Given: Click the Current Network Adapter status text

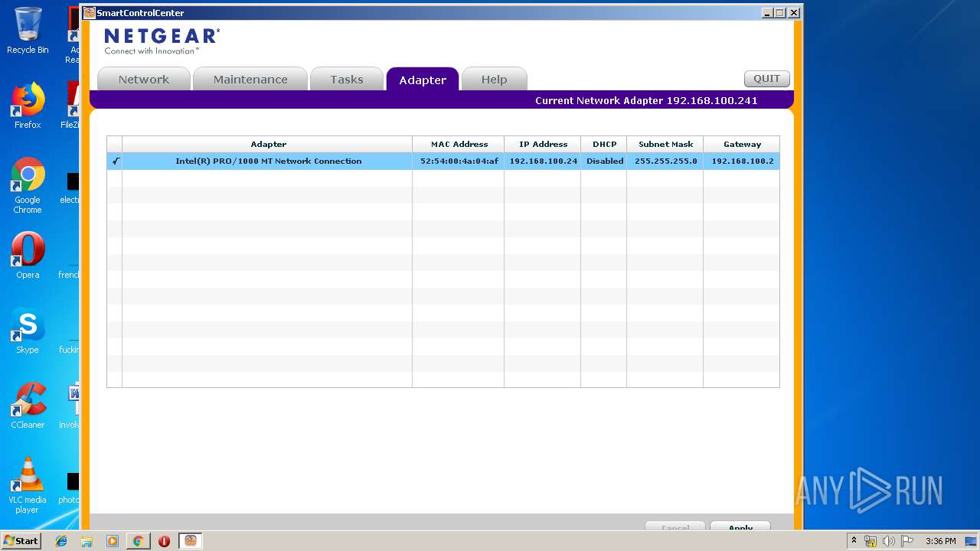Looking at the screenshot, I should [646, 100].
